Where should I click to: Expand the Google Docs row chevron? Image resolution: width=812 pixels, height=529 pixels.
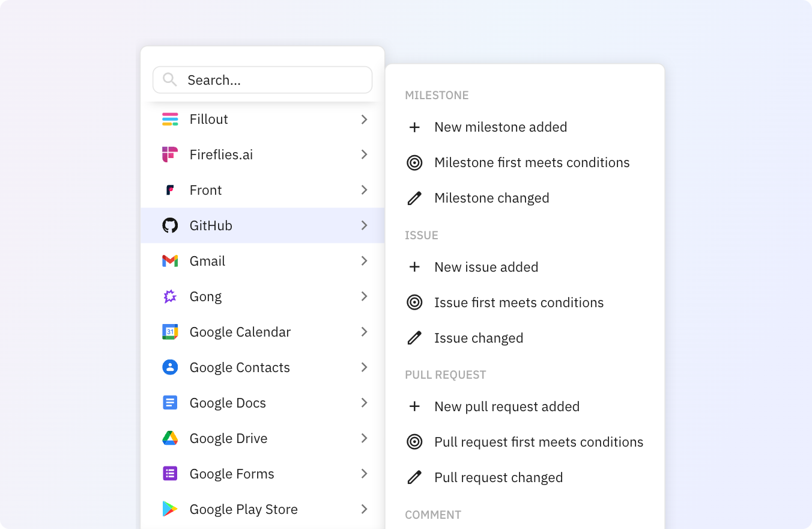pyautogui.click(x=364, y=403)
